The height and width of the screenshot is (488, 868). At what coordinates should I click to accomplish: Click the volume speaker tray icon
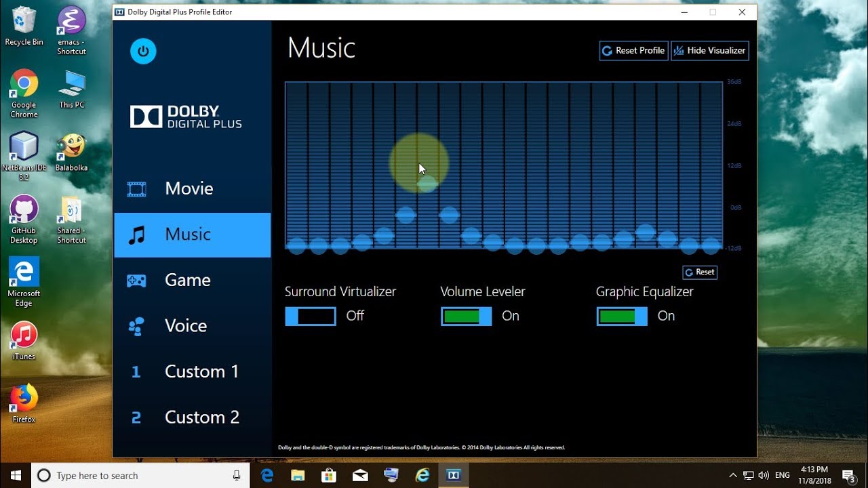[x=764, y=476]
